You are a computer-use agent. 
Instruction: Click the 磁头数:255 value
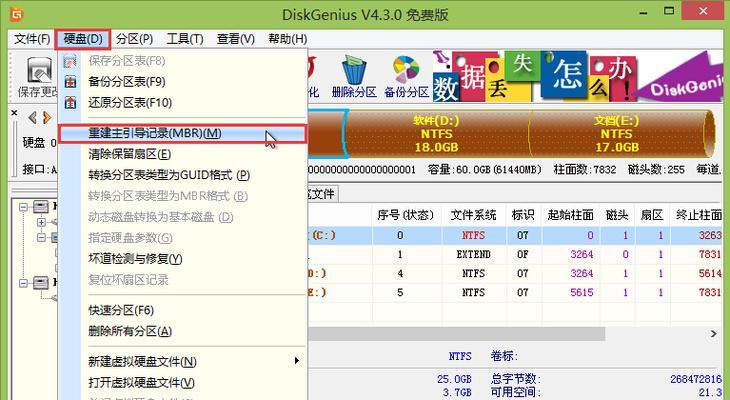click(x=656, y=169)
